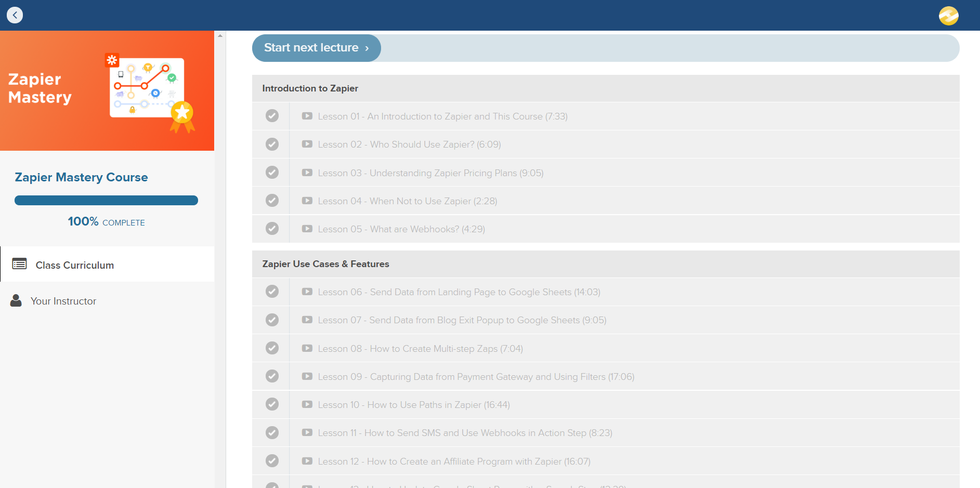Click the video icon for Lesson 07
Image resolution: width=980 pixels, height=488 pixels.
pos(307,320)
